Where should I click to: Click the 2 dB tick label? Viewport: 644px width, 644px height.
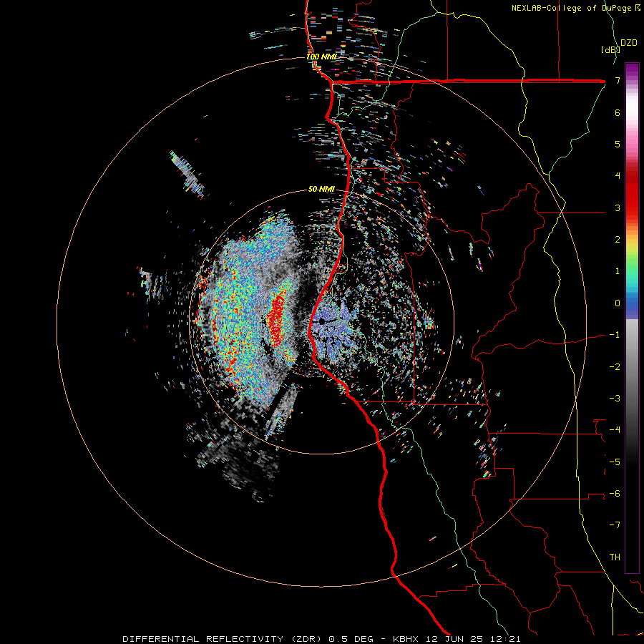618,240
